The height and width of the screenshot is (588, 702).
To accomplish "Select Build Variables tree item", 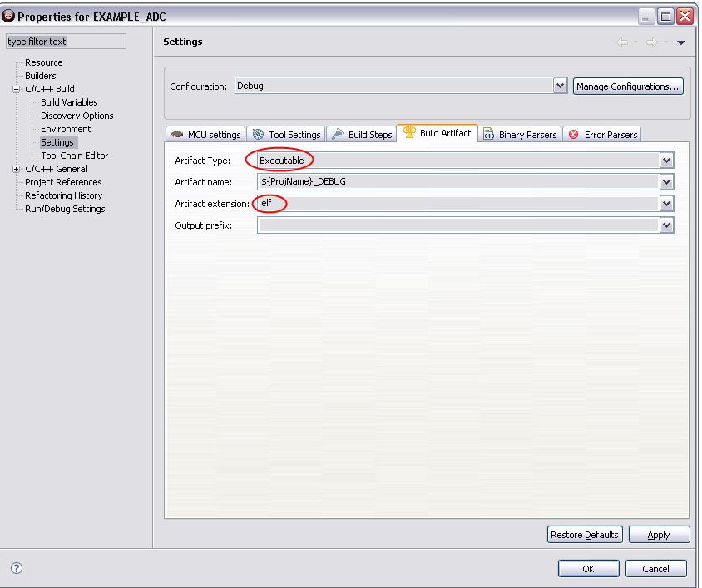I will click(69, 102).
